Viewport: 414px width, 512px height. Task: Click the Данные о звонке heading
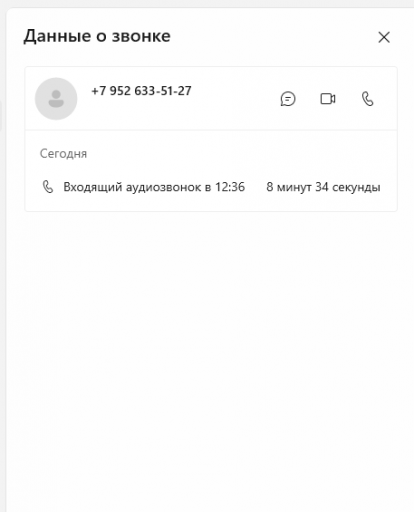(97, 36)
